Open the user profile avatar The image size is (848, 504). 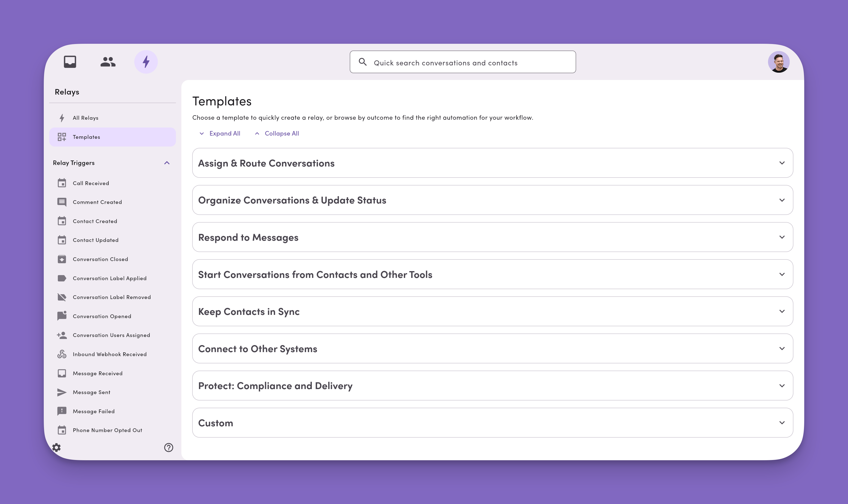(x=778, y=62)
